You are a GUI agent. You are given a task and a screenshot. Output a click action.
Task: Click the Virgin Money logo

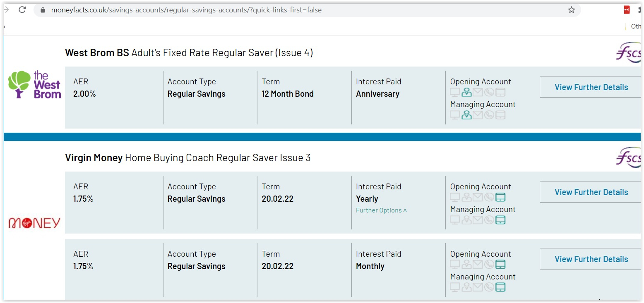[x=34, y=223]
